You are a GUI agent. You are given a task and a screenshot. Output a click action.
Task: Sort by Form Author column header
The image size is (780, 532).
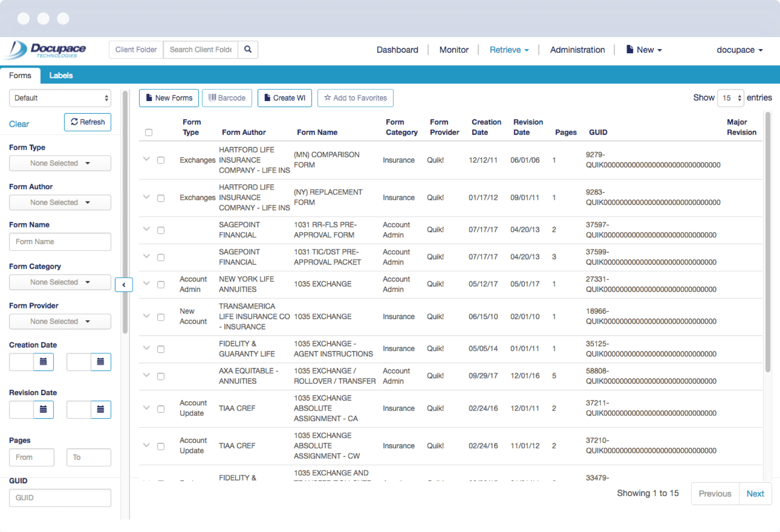click(244, 132)
